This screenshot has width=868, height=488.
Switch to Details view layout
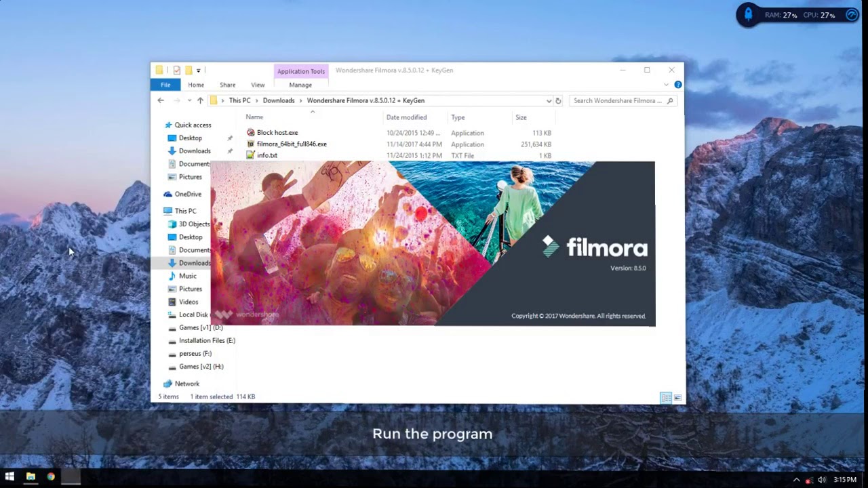tap(666, 398)
